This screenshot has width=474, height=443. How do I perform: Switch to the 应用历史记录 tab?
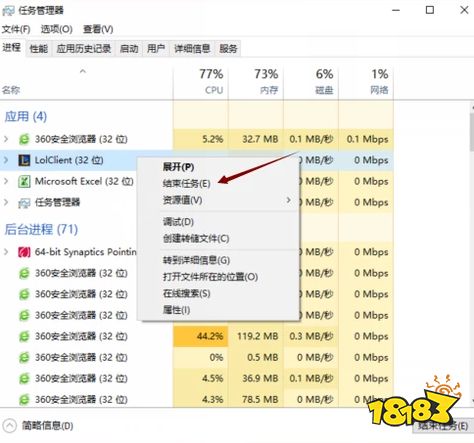point(84,49)
